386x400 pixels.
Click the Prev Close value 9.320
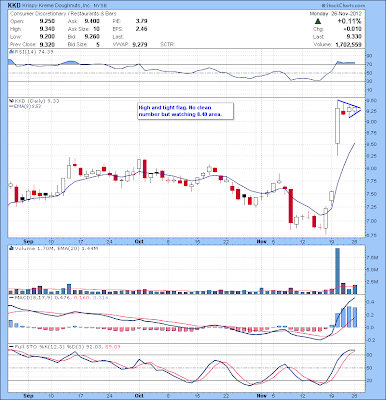(47, 44)
